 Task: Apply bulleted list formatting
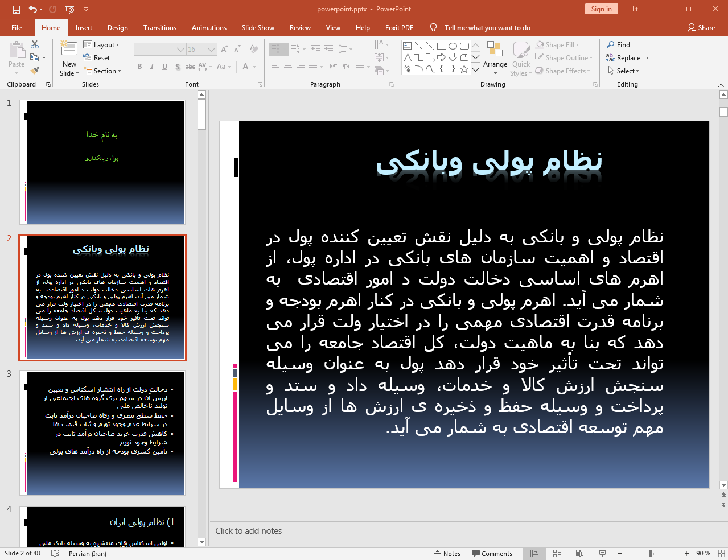click(x=275, y=50)
